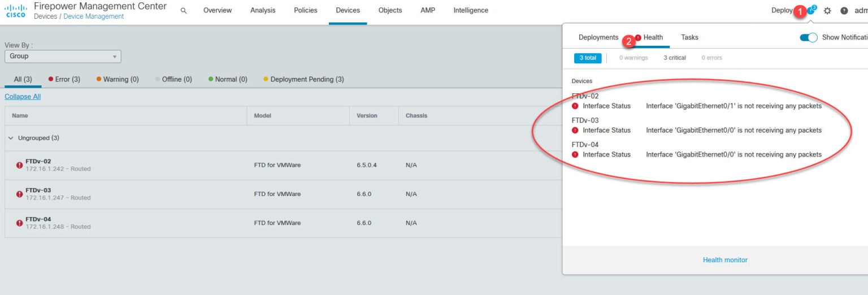Click the search magnifier icon in header
The height and width of the screenshot is (295, 868).
(184, 10)
